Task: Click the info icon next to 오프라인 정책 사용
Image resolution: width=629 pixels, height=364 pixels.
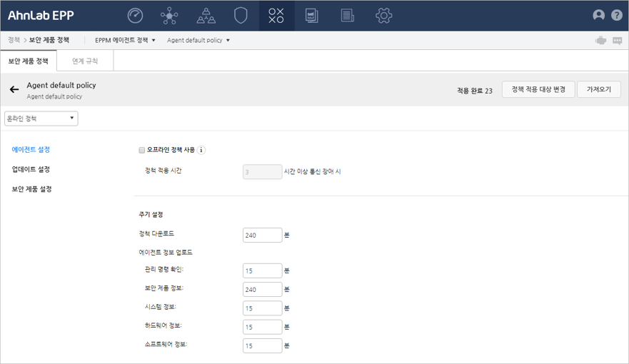Action: (x=201, y=151)
